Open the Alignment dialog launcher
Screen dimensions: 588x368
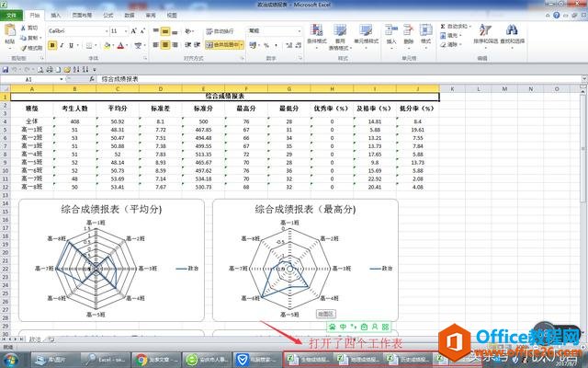tap(242, 58)
